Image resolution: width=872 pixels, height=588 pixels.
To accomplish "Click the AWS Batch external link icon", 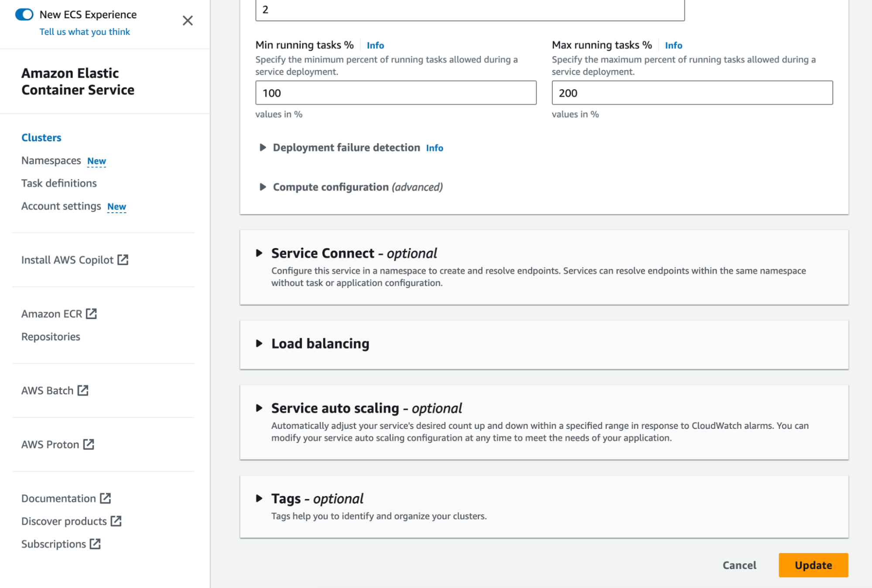I will point(83,391).
